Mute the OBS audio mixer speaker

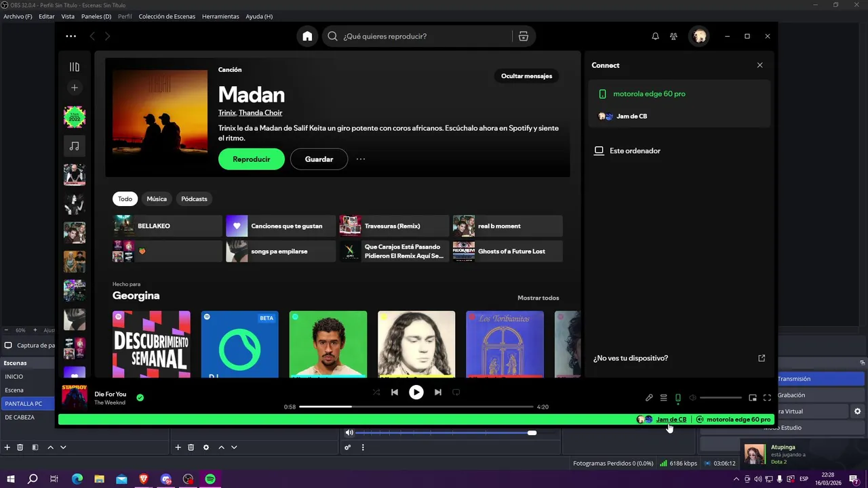coord(349,432)
